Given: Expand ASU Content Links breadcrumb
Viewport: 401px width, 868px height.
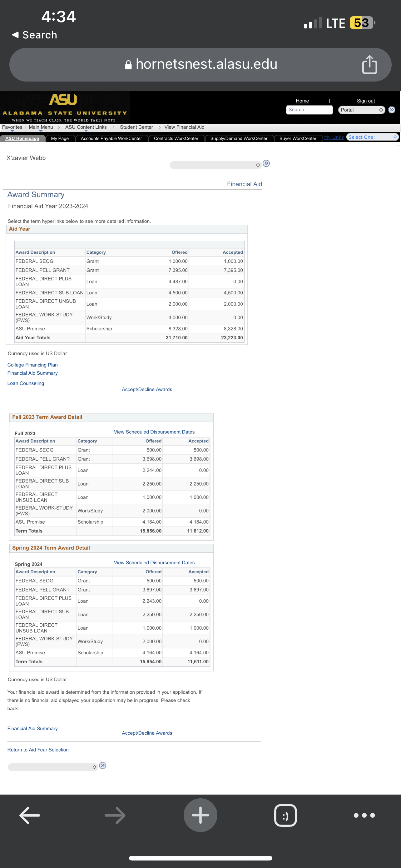Looking at the screenshot, I should tap(86, 127).
